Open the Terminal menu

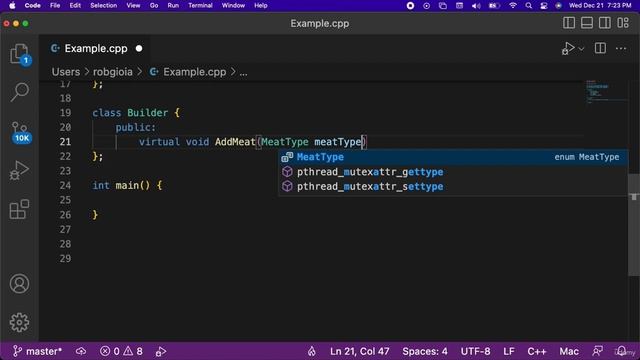click(200, 5)
